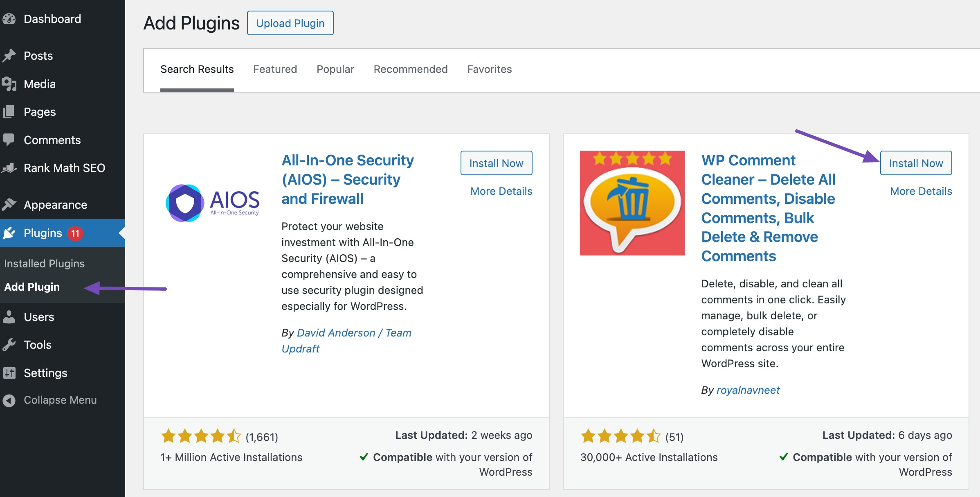Switch to the Featured tab
980x497 pixels.
pyautogui.click(x=275, y=69)
